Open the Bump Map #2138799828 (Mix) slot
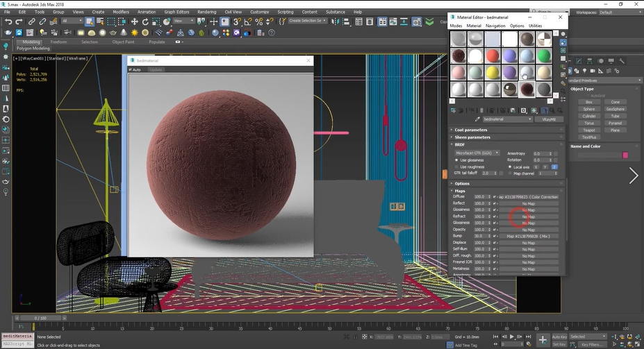This screenshot has width=644, height=349. tap(528, 236)
